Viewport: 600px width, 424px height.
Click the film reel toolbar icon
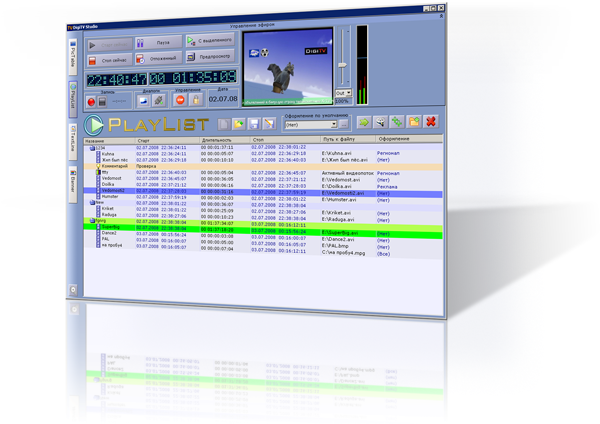380,122
